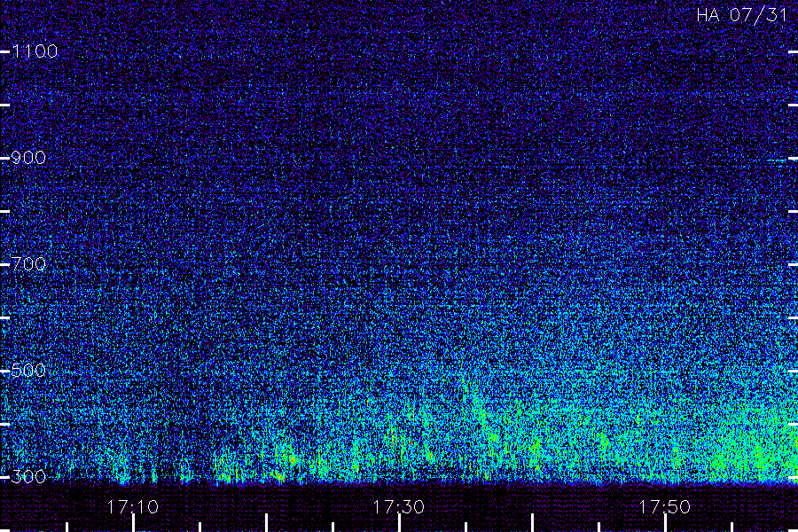Click the tick mark below 17:10
This screenshot has width=798, height=532.
tap(133, 523)
